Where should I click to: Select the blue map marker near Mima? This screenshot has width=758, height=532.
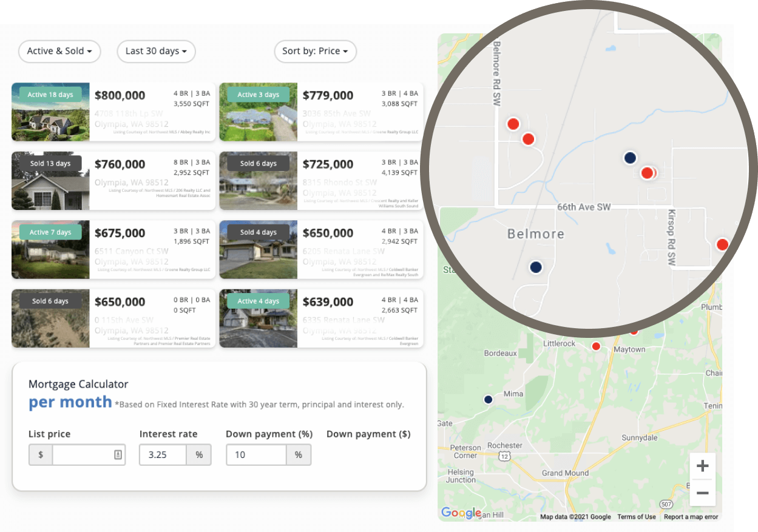tap(488, 399)
